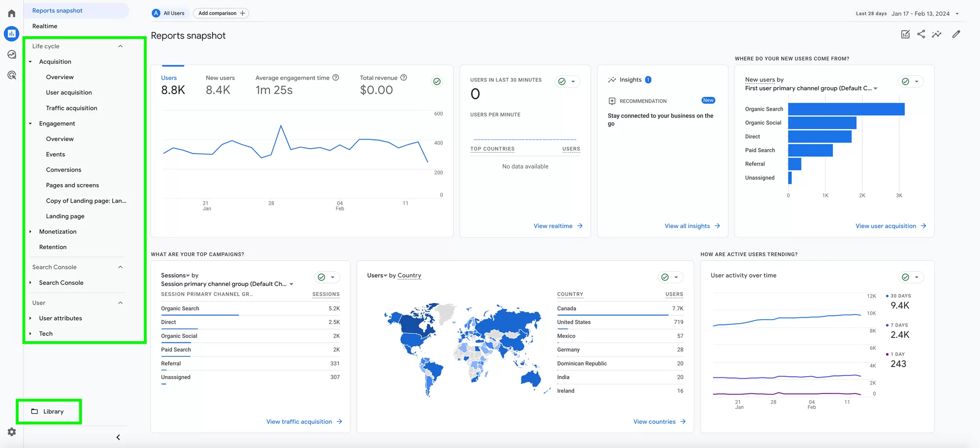
Task: Open the Explore icon in left rail
Action: (x=12, y=54)
